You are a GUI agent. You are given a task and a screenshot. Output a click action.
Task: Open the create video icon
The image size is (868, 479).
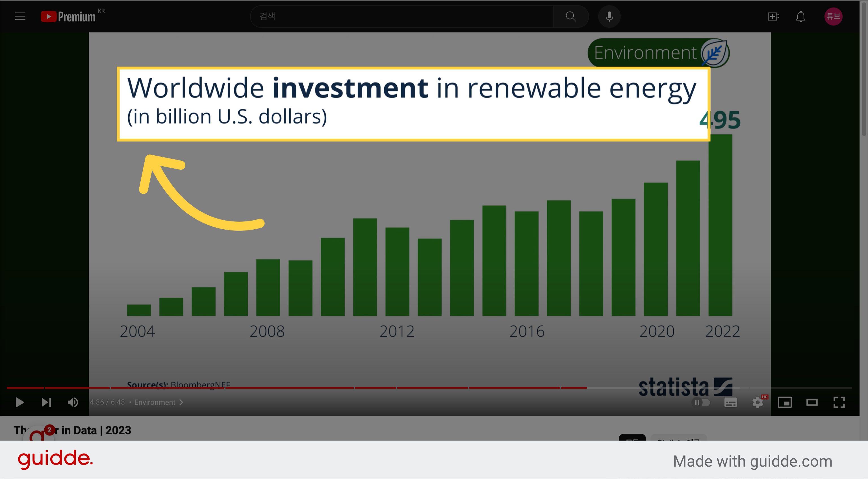click(x=773, y=16)
